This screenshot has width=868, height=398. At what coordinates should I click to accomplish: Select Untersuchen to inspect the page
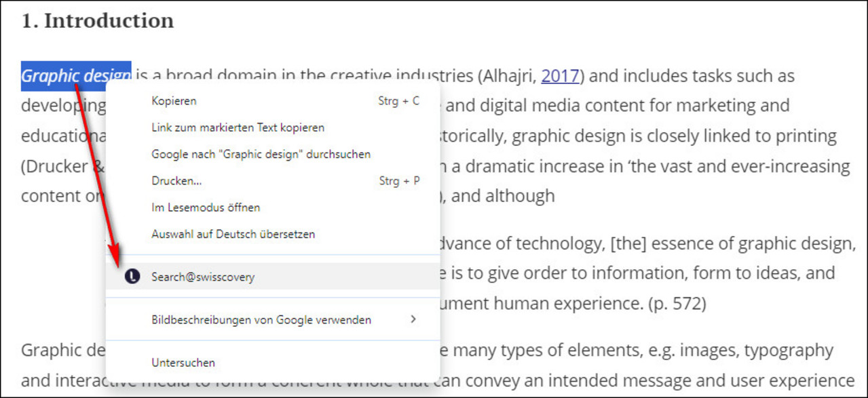[183, 363]
